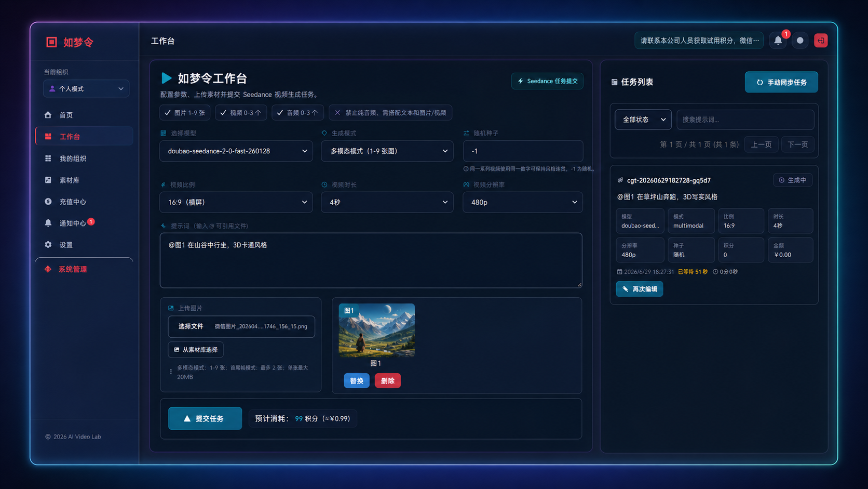This screenshot has height=489, width=868.
Task: Click the 搜索提示词 search field
Action: 745,120
